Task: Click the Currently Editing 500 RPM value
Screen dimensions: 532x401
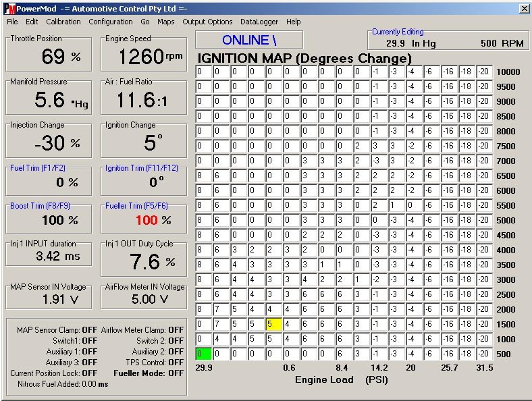Action: [502, 43]
